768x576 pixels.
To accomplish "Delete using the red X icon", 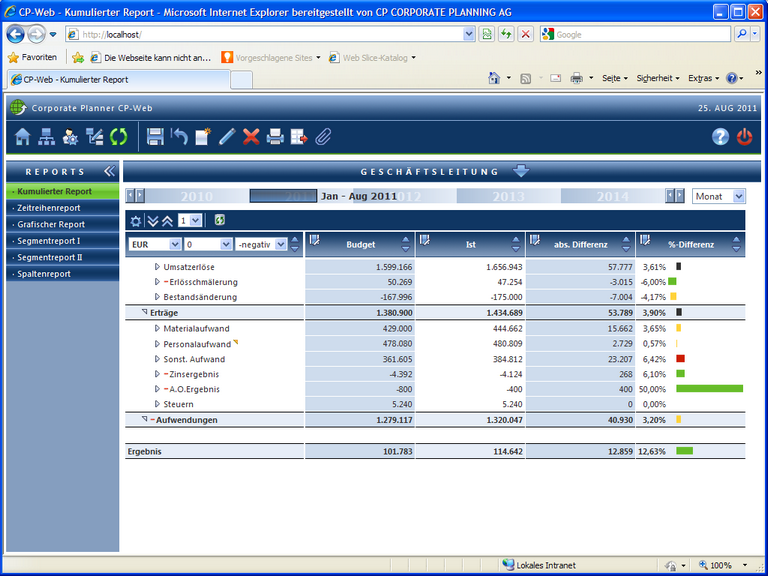I will [x=251, y=137].
